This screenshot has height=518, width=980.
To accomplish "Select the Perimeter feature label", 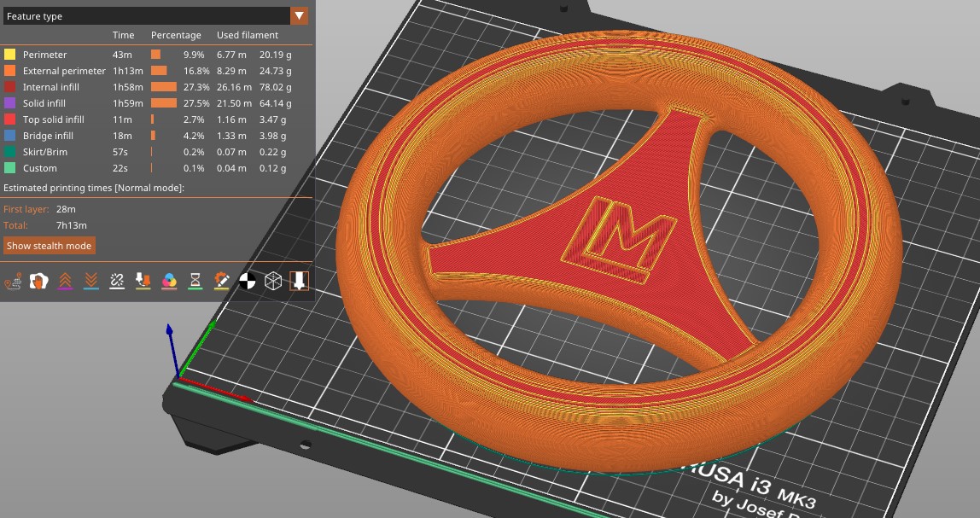I will tap(45, 55).
